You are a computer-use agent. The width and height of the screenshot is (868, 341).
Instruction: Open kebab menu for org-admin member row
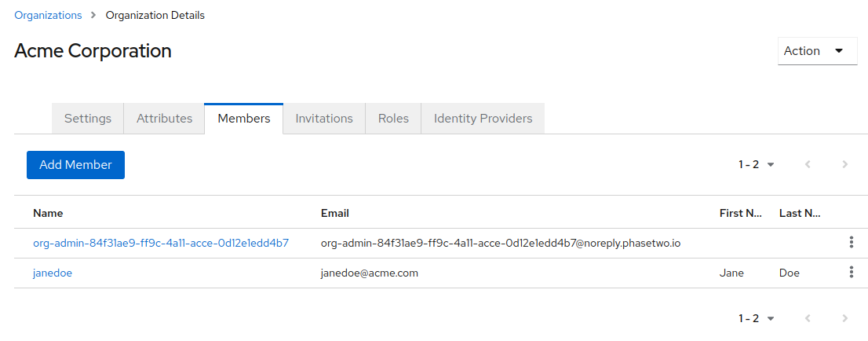851,242
